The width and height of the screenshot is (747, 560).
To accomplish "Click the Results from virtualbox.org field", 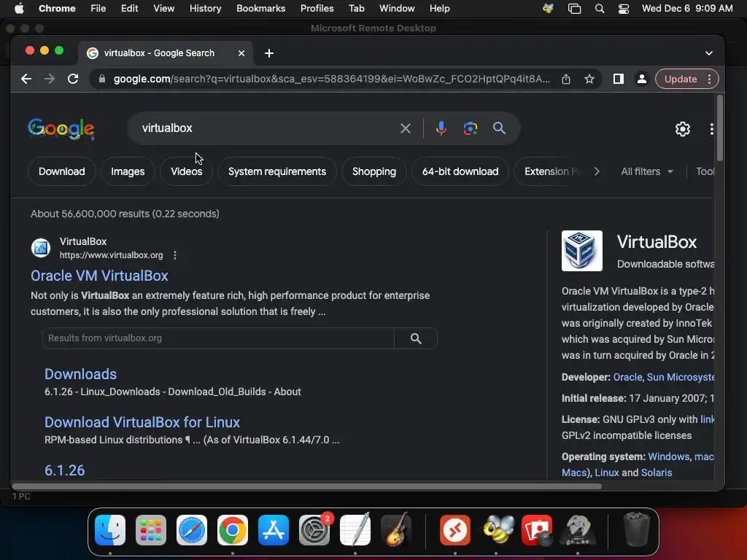I will pos(218,338).
